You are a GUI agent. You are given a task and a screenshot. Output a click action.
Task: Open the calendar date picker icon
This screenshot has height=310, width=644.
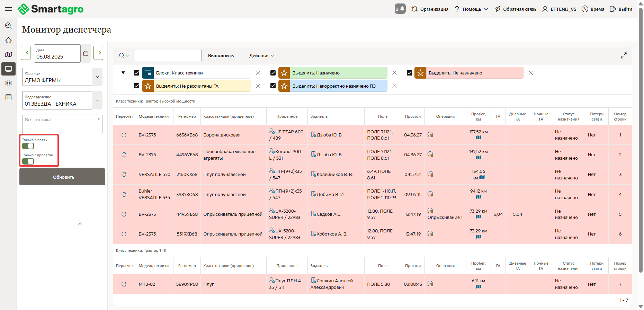point(86,54)
